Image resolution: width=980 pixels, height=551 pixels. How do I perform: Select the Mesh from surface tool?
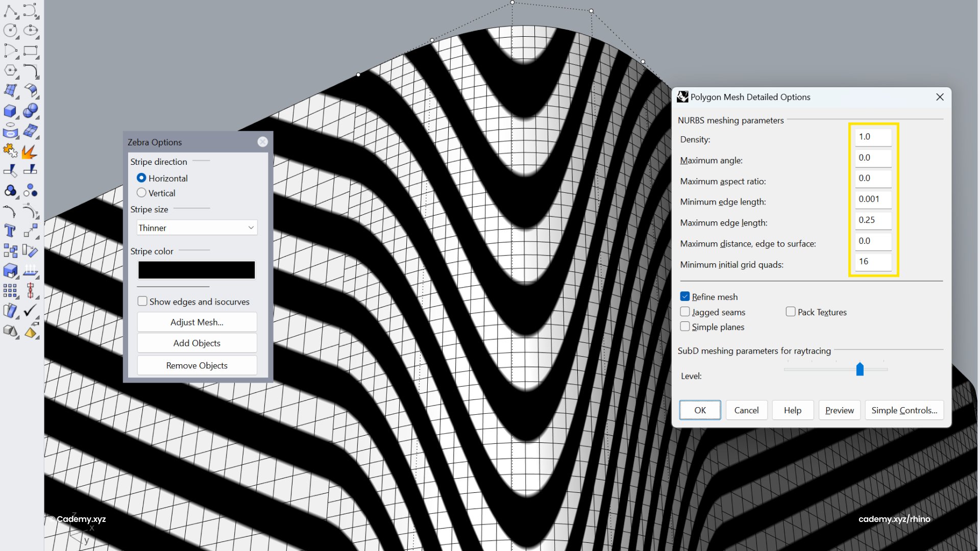point(31,131)
